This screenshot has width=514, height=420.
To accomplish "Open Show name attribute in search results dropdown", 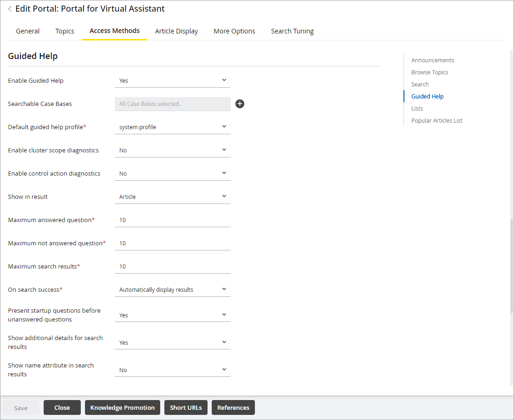I will point(172,369).
